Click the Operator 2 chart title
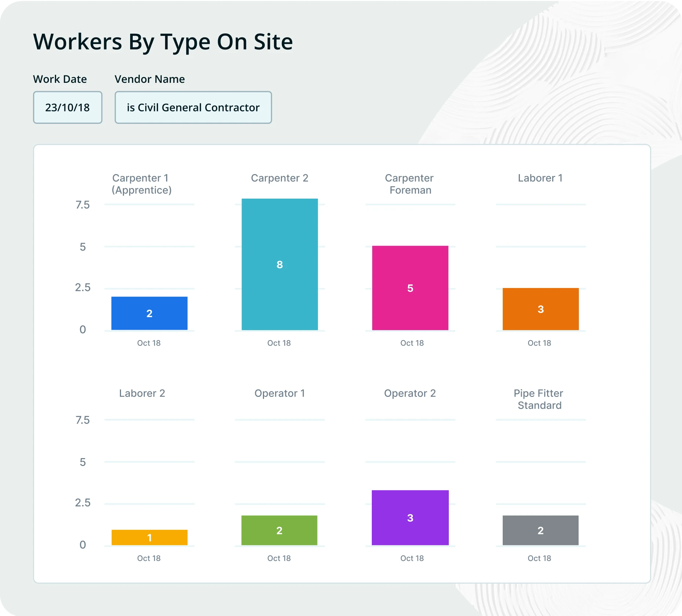Image resolution: width=682 pixels, height=616 pixels. (410, 393)
